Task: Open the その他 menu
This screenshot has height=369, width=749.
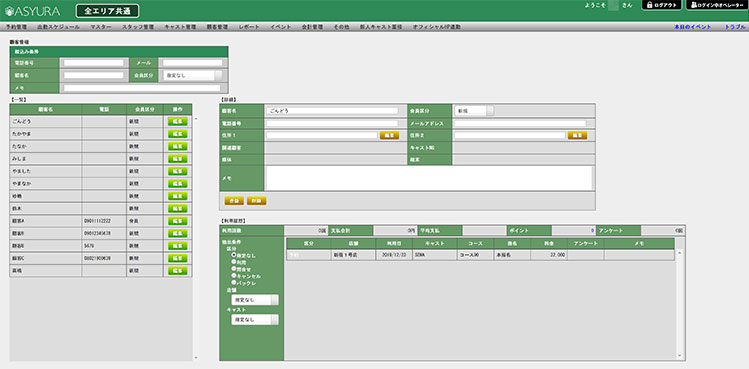Action: pyautogui.click(x=341, y=27)
